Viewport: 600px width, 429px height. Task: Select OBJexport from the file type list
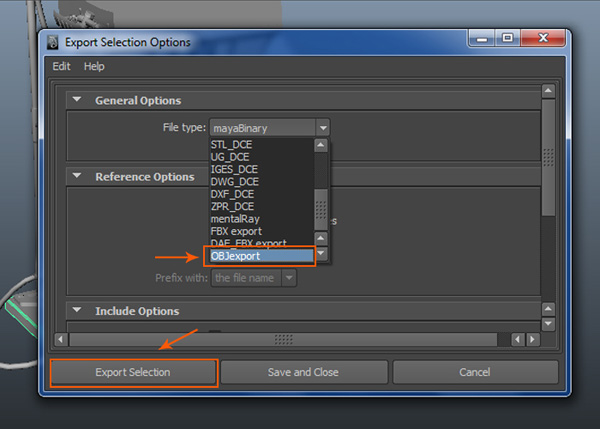click(260, 256)
